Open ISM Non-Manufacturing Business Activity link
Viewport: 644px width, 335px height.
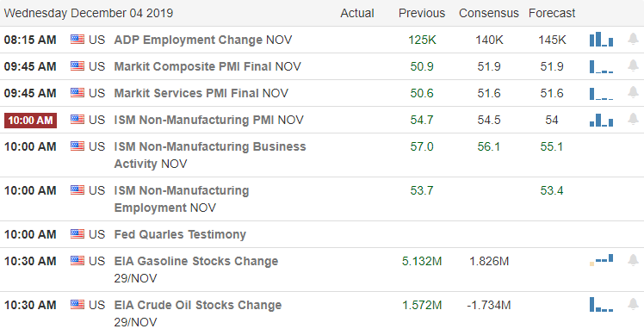pos(210,155)
